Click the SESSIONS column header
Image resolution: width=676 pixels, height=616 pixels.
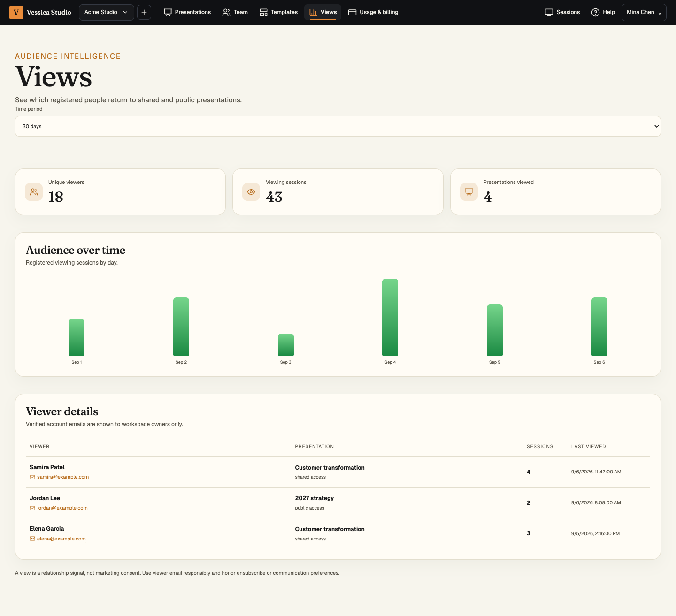[x=540, y=447]
